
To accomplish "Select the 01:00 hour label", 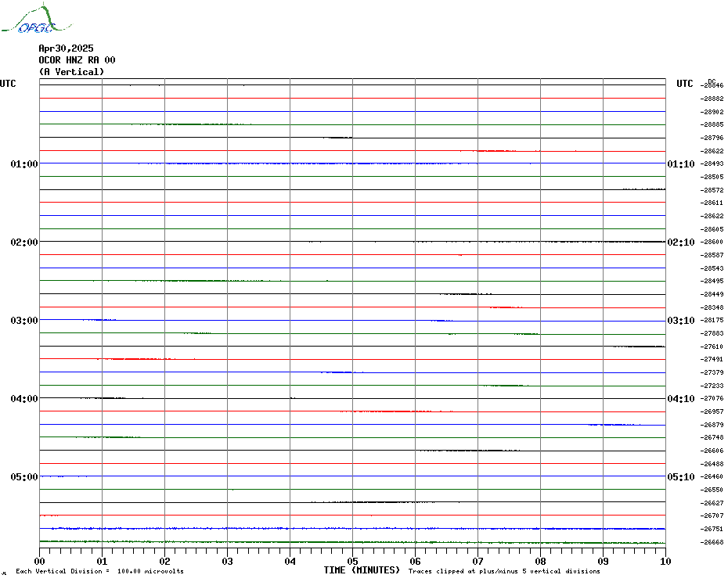I will coord(24,163).
